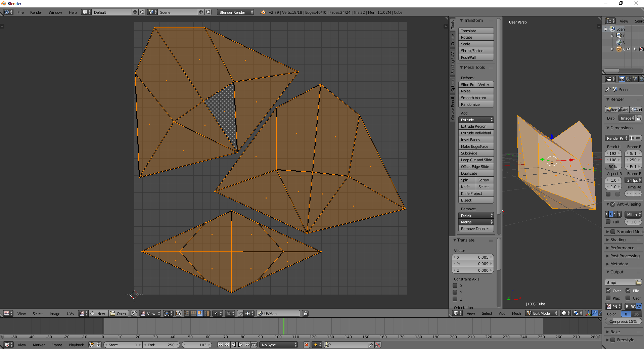
Task: Open the No Sync dropdown
Action: pos(279,345)
